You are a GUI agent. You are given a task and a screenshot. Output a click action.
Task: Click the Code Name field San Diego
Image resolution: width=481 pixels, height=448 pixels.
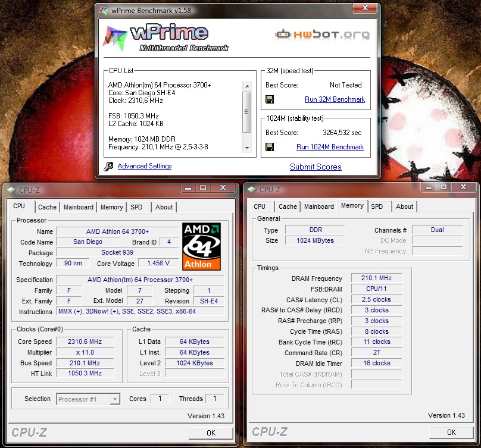[x=88, y=242]
